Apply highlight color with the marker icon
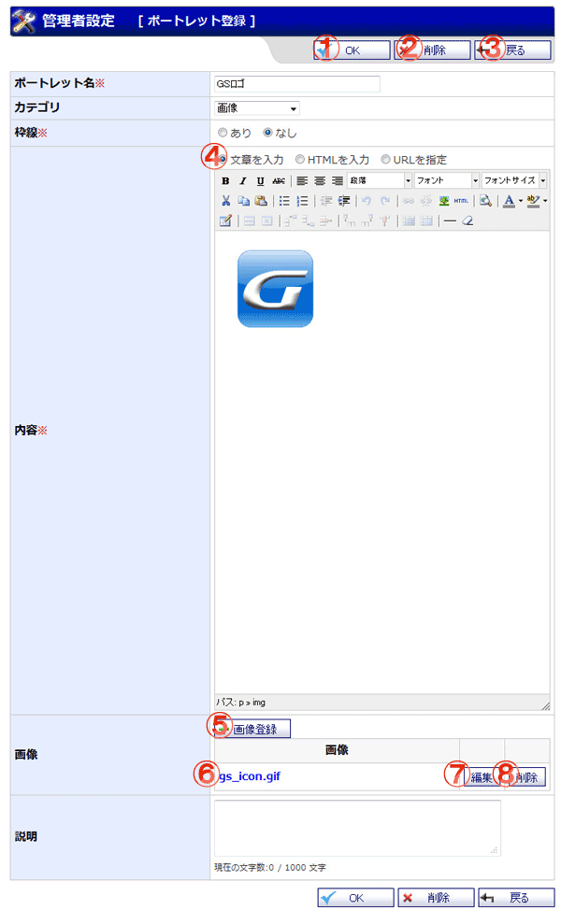Image resolution: width=561 pixels, height=924 pixels. 533,201
